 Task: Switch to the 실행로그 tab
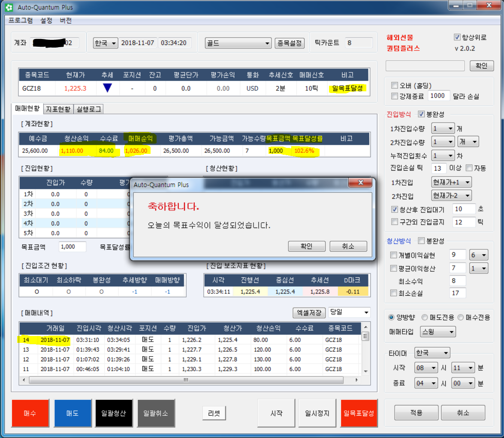(x=89, y=109)
